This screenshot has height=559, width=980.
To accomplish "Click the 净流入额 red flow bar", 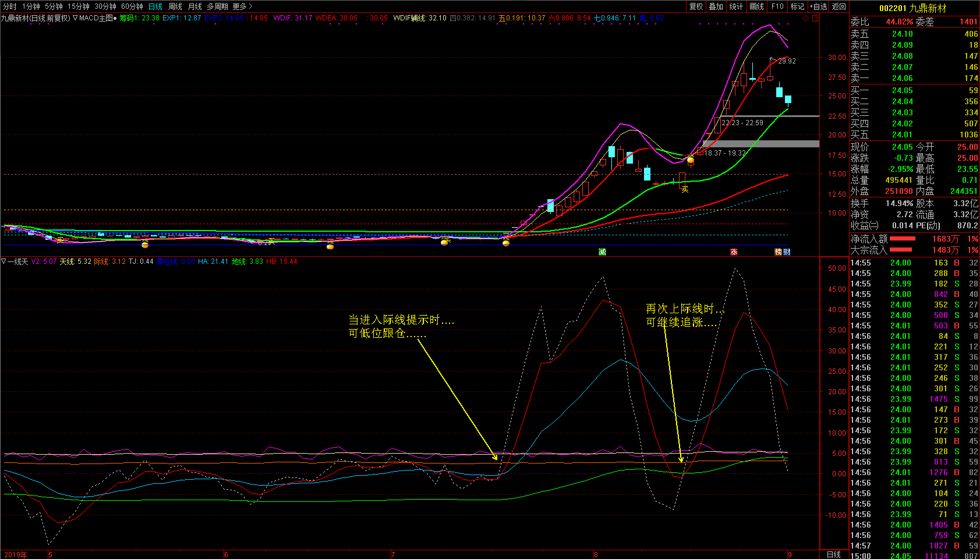I will 902,239.
